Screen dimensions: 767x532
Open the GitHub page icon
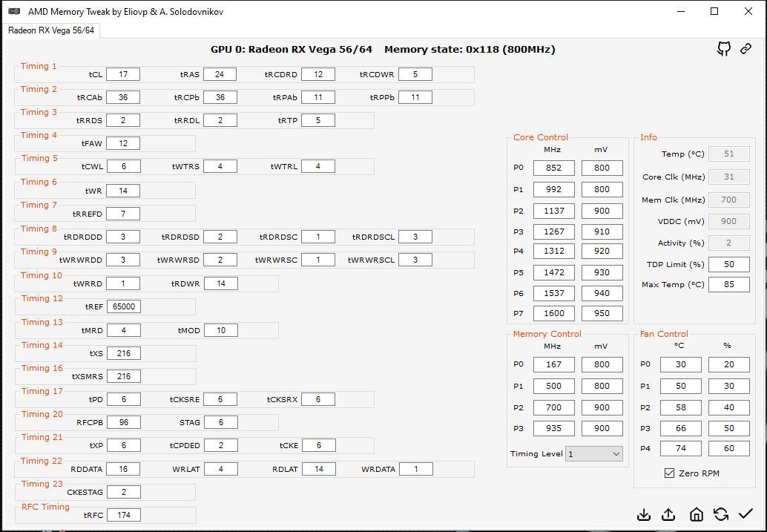click(724, 48)
